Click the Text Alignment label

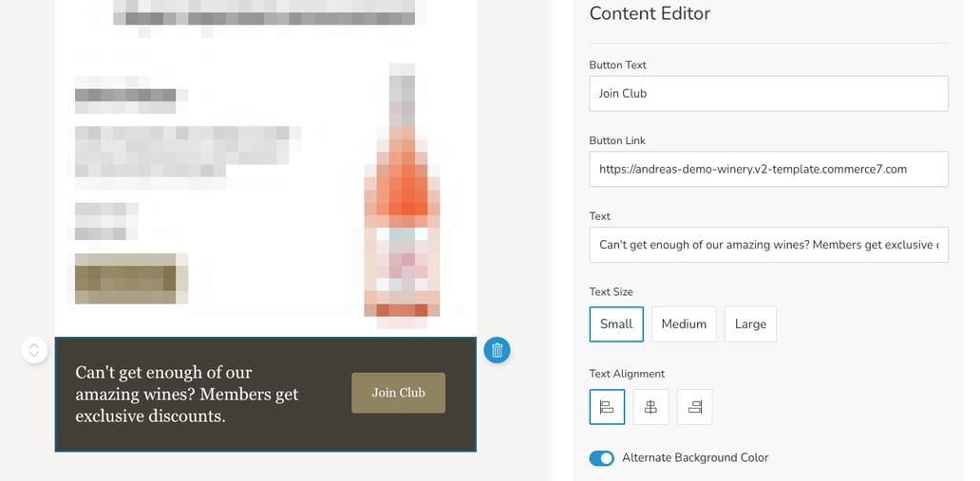[627, 374]
